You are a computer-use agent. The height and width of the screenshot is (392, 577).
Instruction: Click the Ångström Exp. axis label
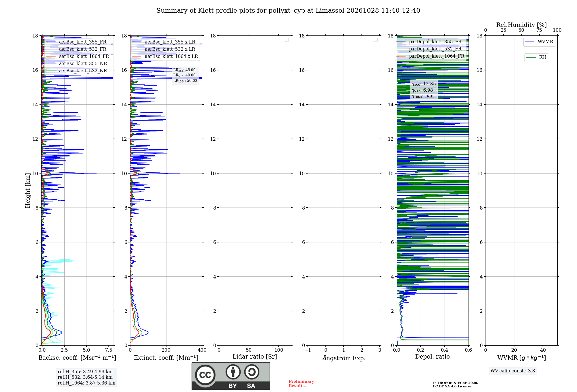tap(344, 358)
